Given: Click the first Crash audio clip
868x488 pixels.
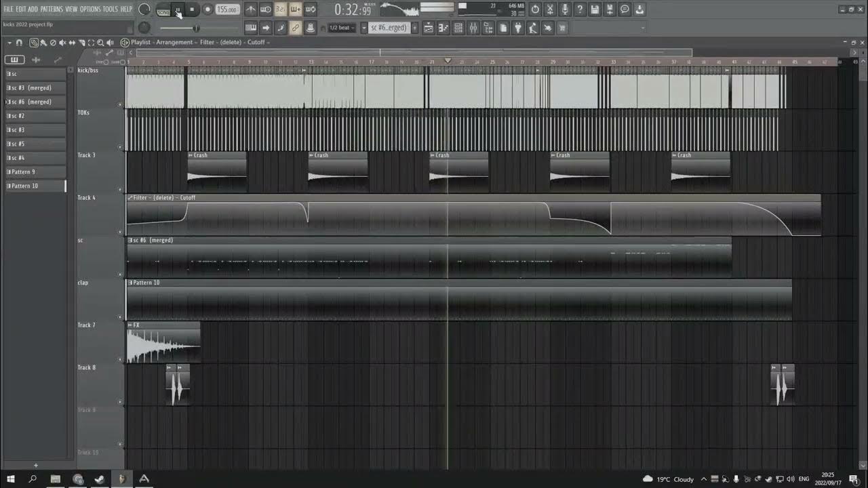Looking at the screenshot, I should tap(217, 172).
